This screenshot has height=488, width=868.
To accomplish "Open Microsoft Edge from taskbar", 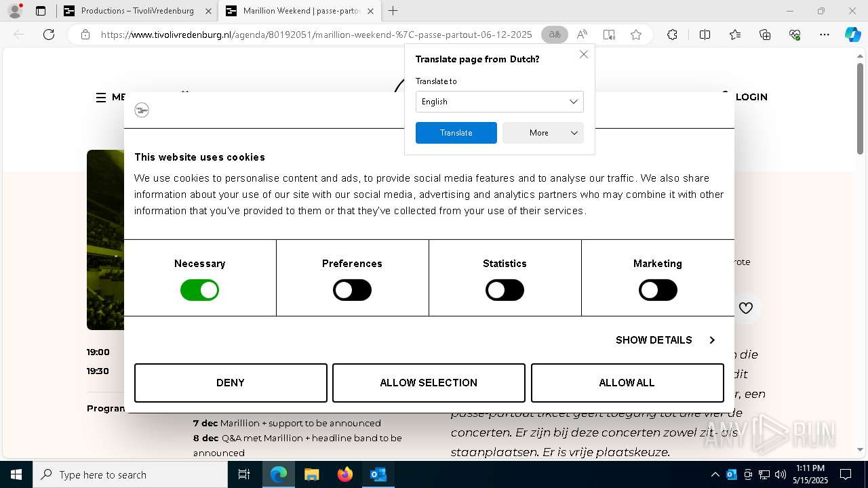I will point(279,474).
